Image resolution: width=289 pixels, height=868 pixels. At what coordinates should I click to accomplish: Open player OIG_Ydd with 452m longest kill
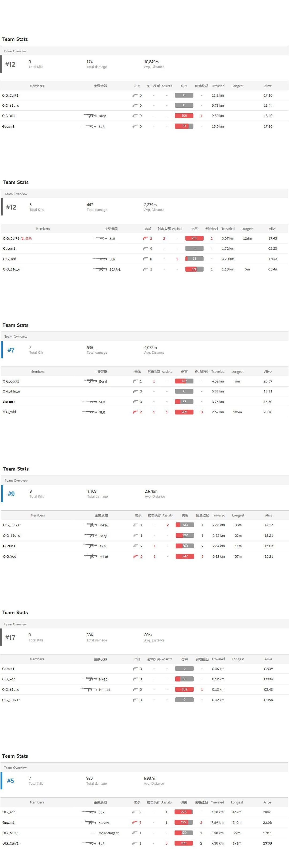tap(9, 812)
